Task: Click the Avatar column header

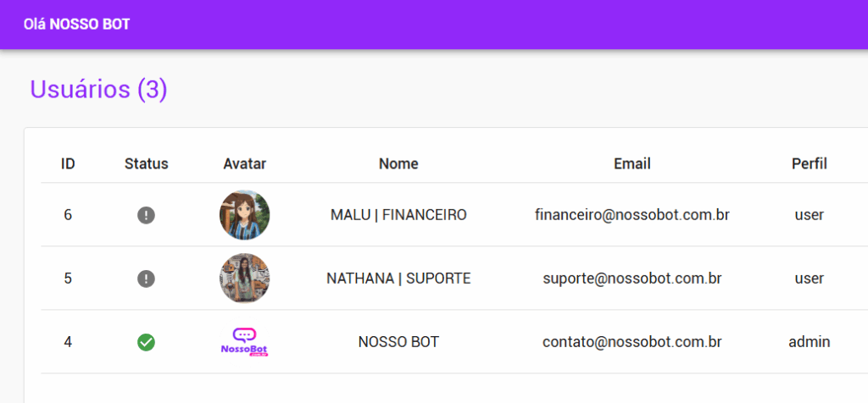Action: pos(244,163)
